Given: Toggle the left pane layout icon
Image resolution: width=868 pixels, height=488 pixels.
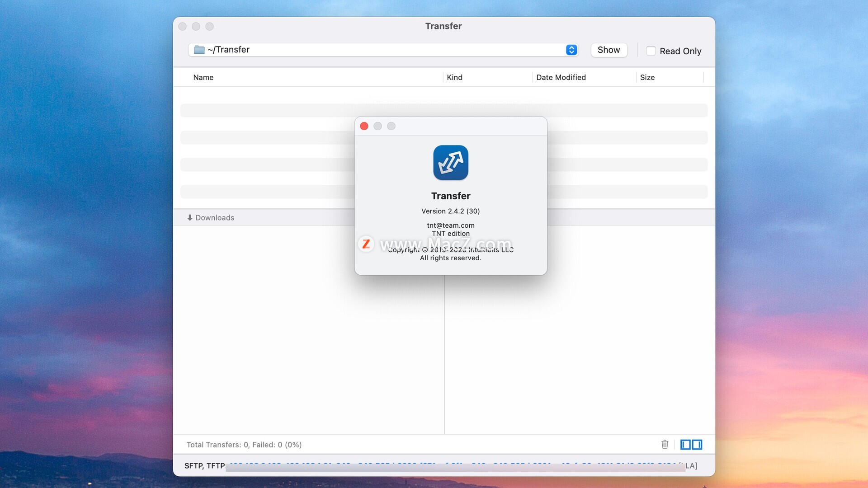Looking at the screenshot, I should coord(685,445).
